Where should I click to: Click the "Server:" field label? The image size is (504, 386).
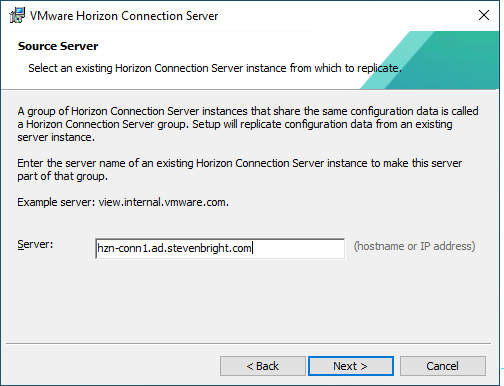click(35, 244)
